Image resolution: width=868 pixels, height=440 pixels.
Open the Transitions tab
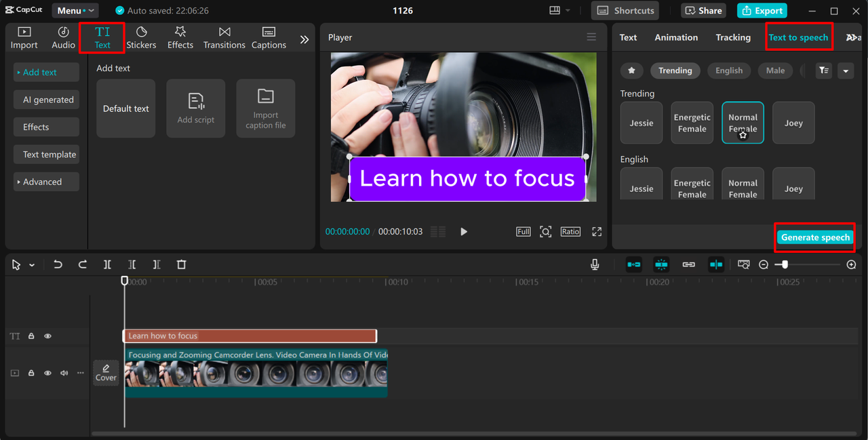[x=224, y=38]
